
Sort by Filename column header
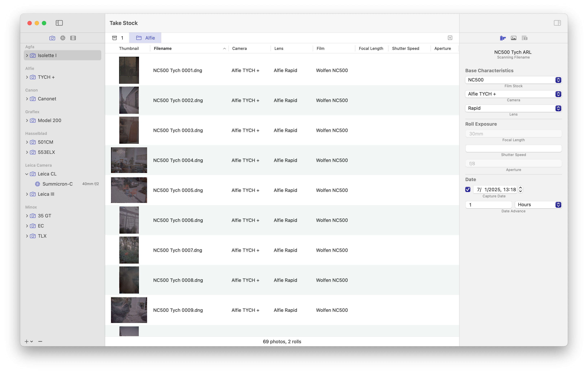pyautogui.click(x=189, y=48)
